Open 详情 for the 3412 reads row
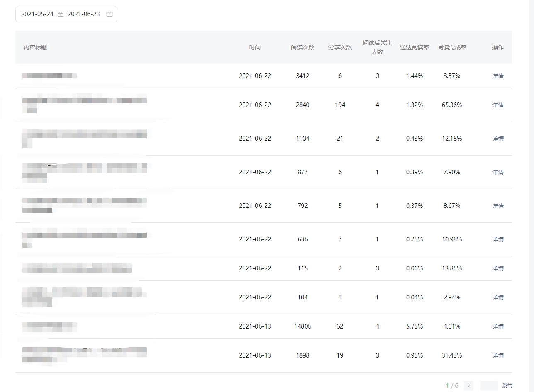The image size is (534, 392). (498, 76)
